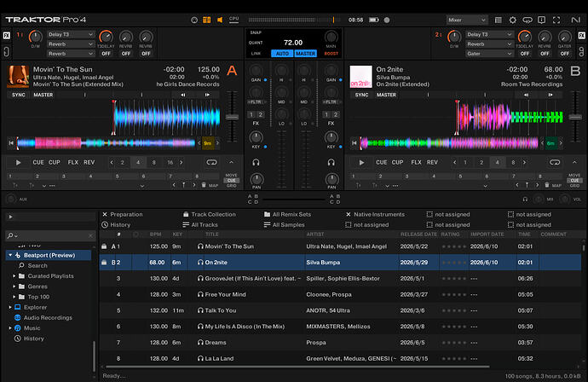588x382 pixels.
Task: Toggle the clock MASTER button
Action: (306, 54)
